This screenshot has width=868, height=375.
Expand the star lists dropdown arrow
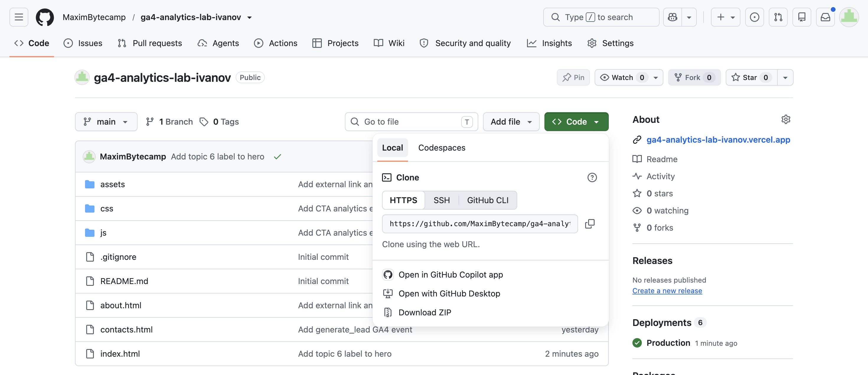click(785, 77)
